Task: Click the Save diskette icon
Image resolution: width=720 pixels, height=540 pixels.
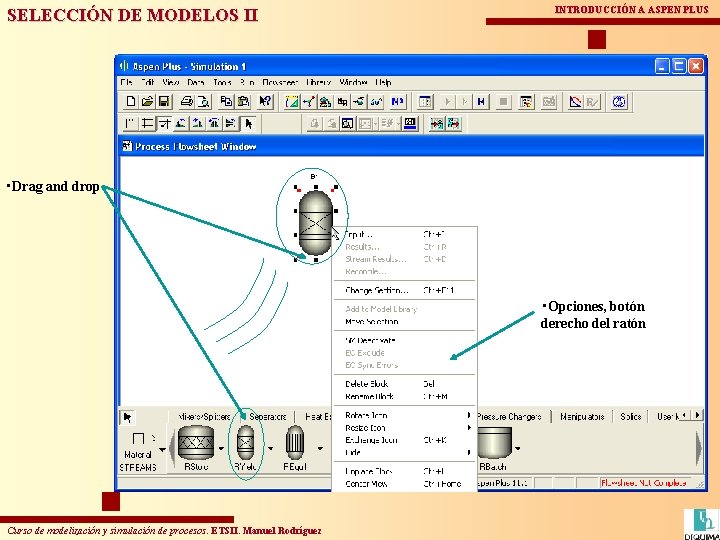Action: point(163,101)
